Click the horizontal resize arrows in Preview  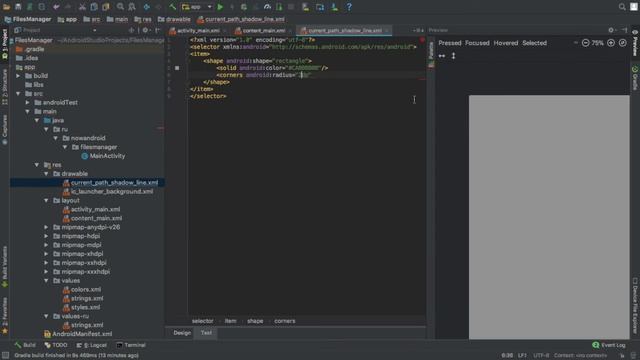click(442, 56)
